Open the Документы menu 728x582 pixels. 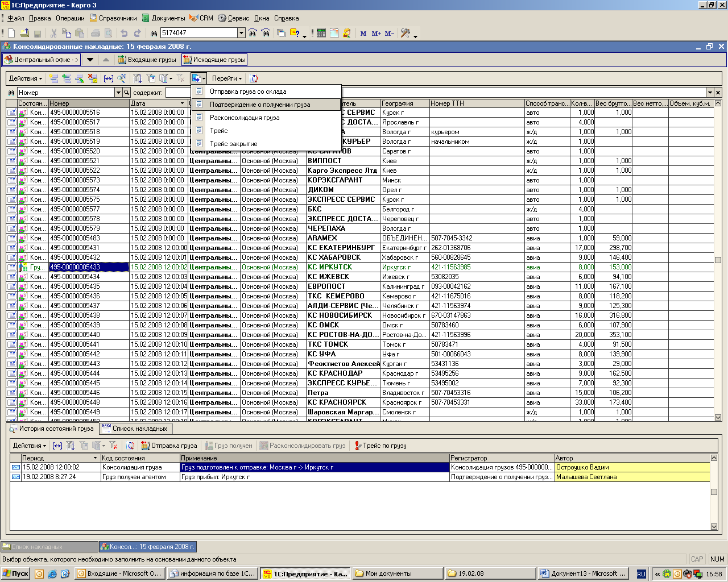point(163,18)
